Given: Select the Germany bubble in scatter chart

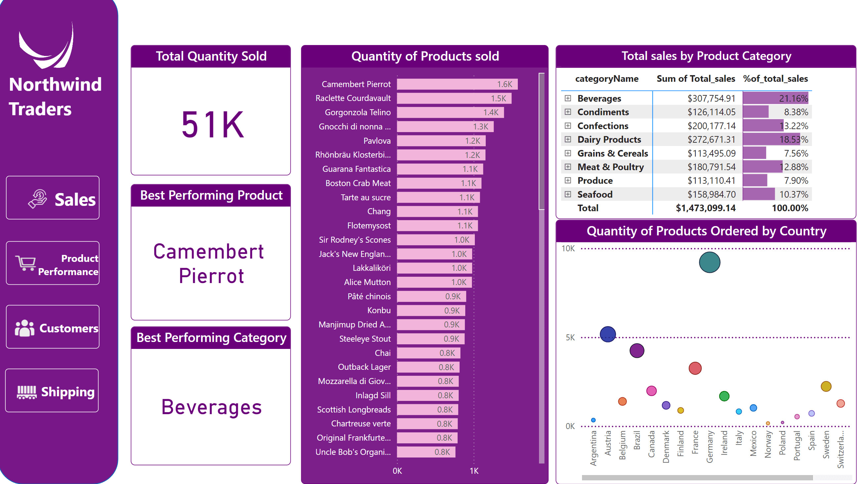Looking at the screenshot, I should [709, 263].
